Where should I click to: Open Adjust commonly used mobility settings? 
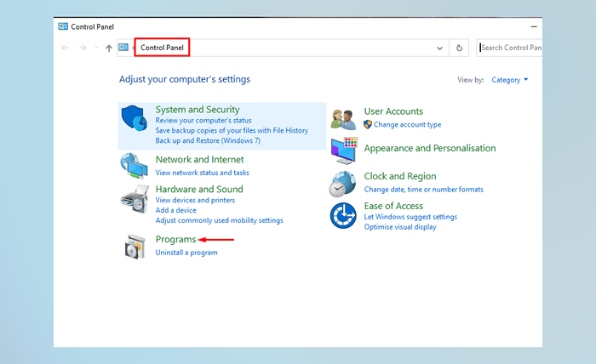(x=219, y=220)
